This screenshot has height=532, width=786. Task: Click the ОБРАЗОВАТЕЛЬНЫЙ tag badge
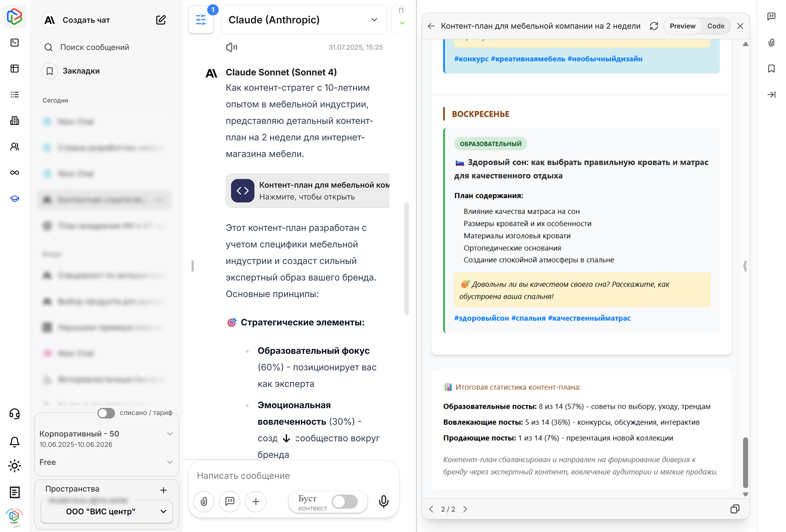pos(491,144)
